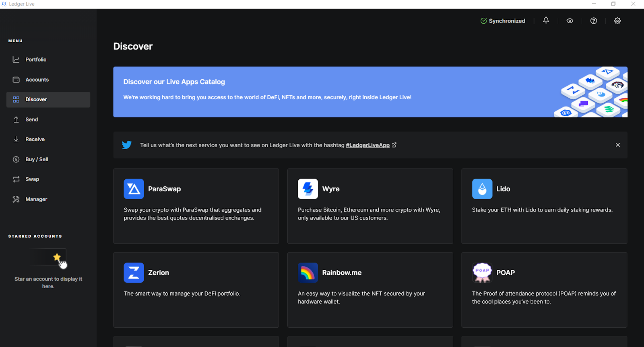Click the Swap arrows icon
644x347 pixels.
tap(16, 179)
